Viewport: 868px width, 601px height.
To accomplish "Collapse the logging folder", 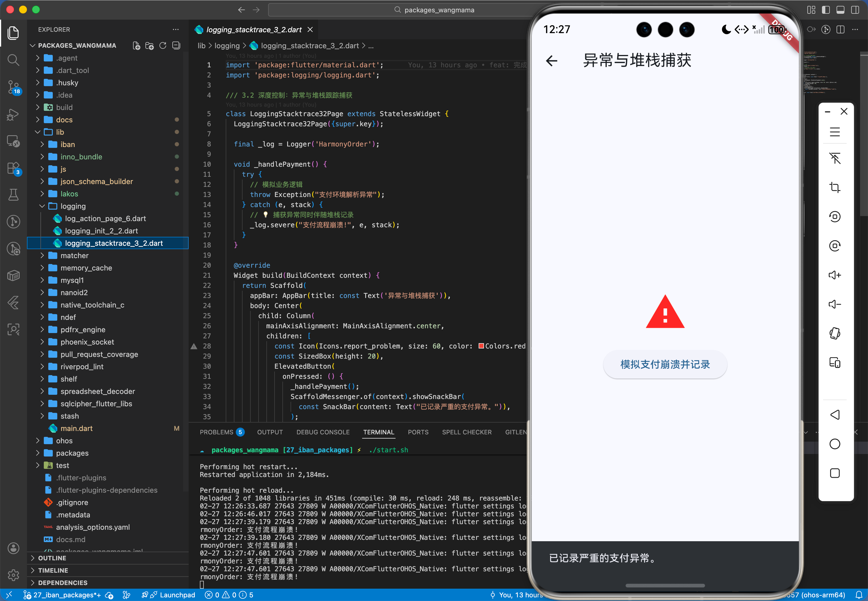I will 73,206.
